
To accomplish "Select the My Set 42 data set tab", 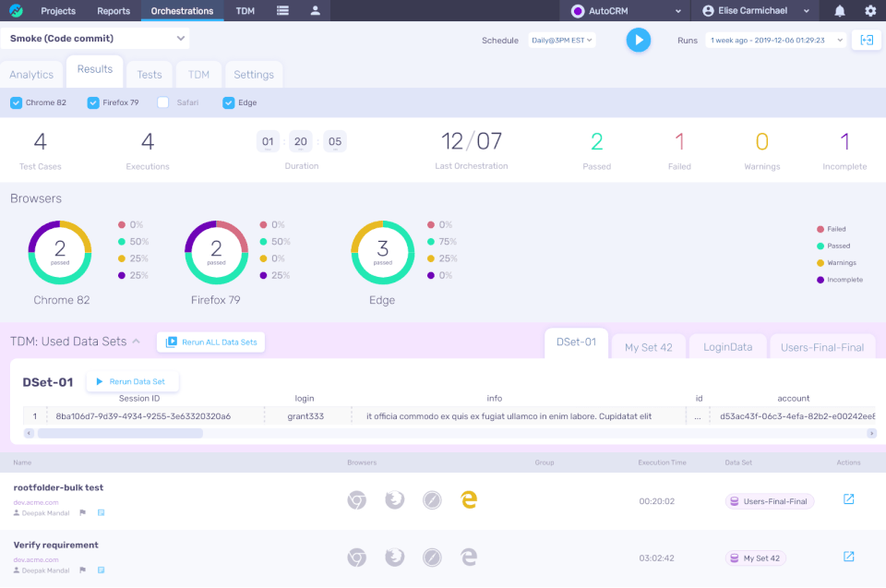I will click(x=649, y=347).
